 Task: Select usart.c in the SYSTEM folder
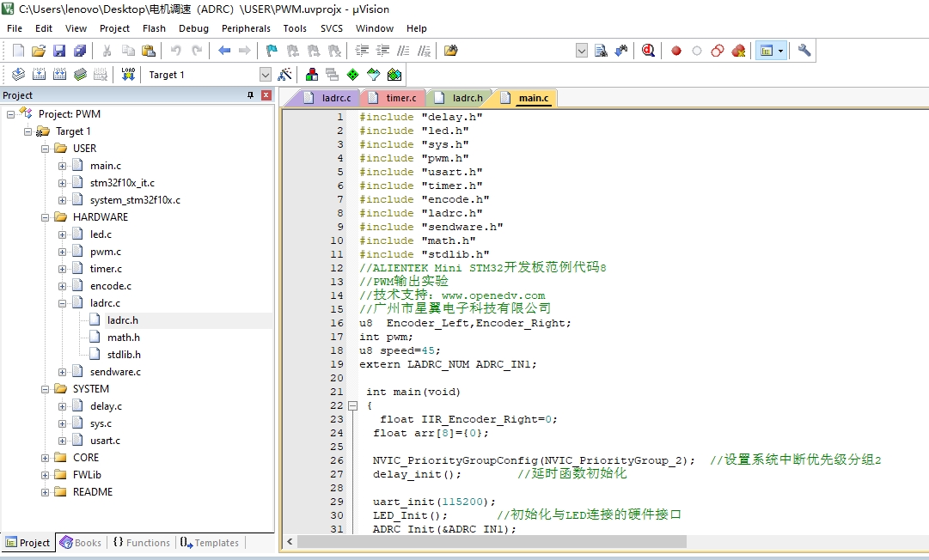105,441
